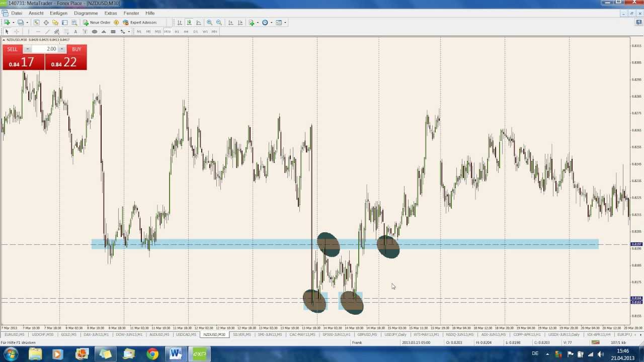Click the red BUY button
Viewport: 644px width, 362px height.
pos(76,49)
